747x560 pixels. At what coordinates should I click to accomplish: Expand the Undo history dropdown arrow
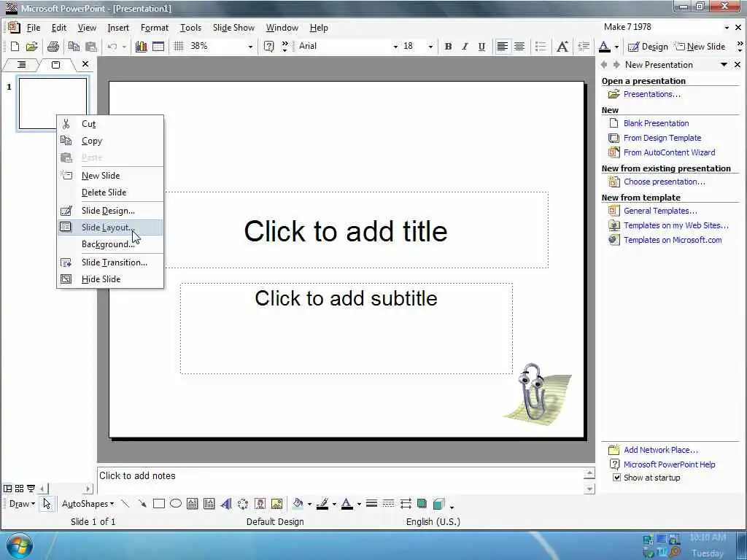pos(124,47)
